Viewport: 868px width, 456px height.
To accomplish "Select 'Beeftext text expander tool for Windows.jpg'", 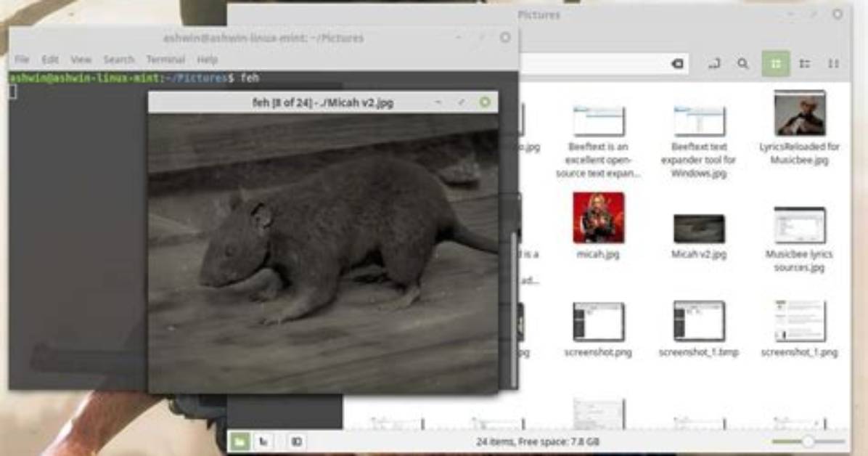I will coord(699,142).
